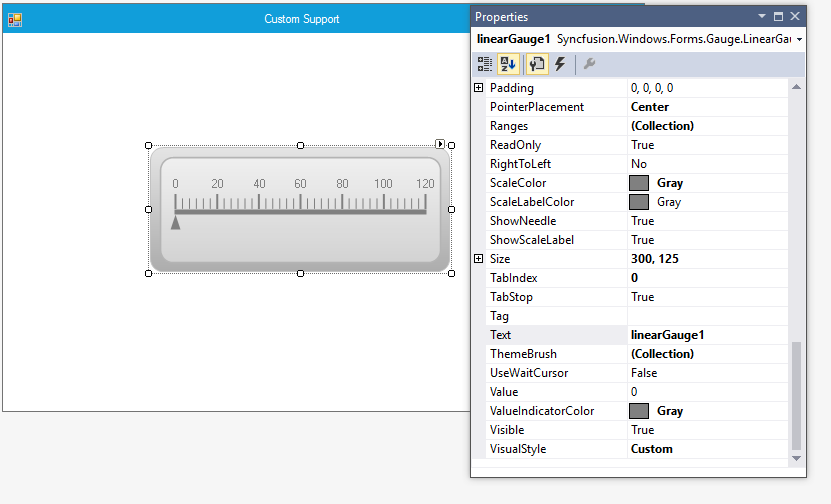Click the gauge scale label 100
831x504 pixels.
[383, 184]
